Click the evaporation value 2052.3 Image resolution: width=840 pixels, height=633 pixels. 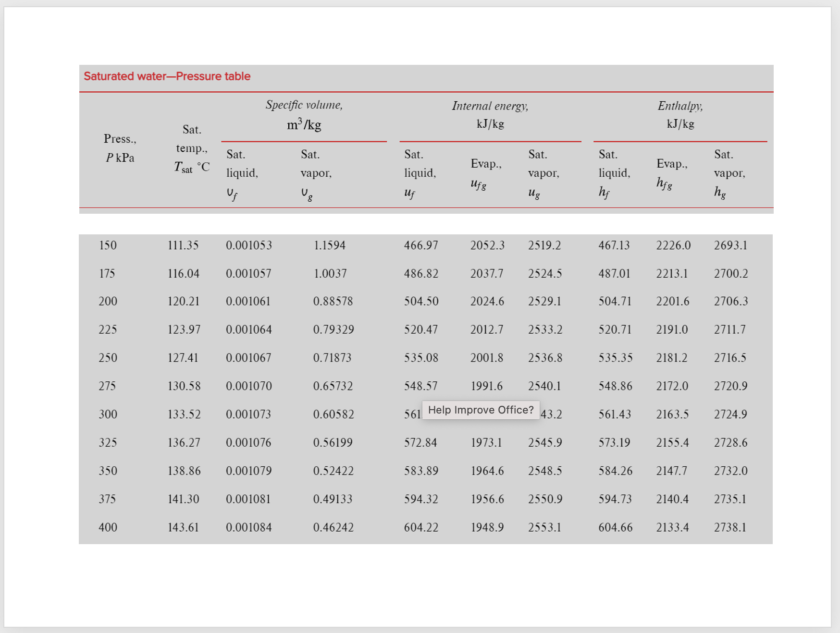[x=488, y=245]
